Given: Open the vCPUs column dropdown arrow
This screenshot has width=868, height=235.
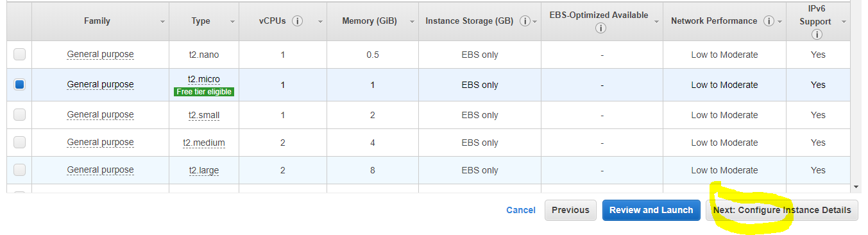Looking at the screenshot, I should 319,22.
